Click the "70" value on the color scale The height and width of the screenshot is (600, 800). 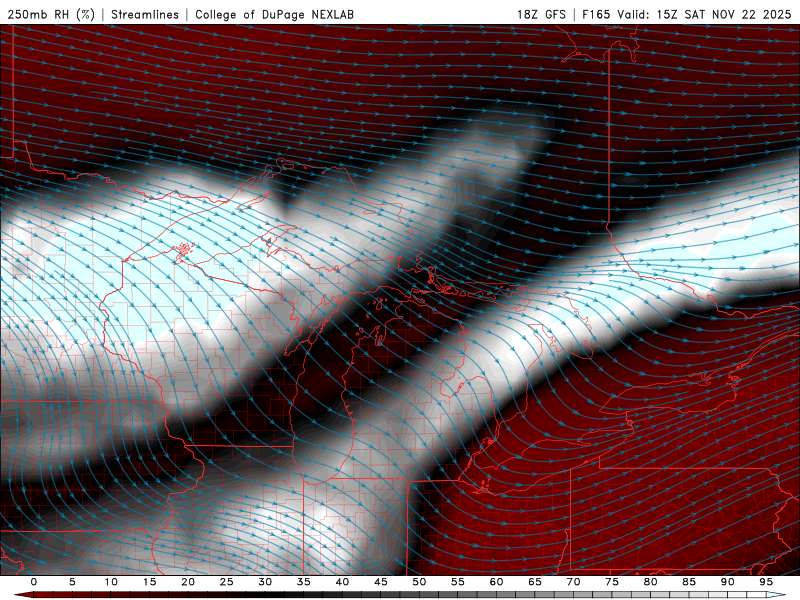click(573, 582)
